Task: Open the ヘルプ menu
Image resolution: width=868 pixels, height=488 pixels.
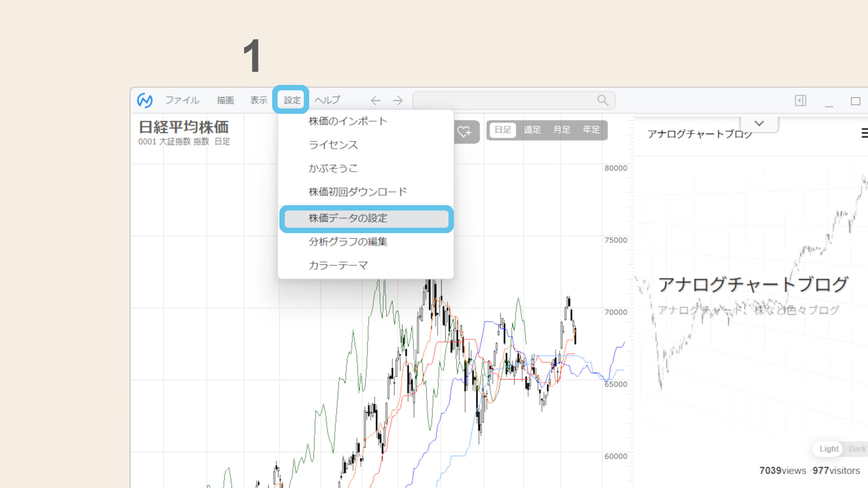Action: [327, 100]
